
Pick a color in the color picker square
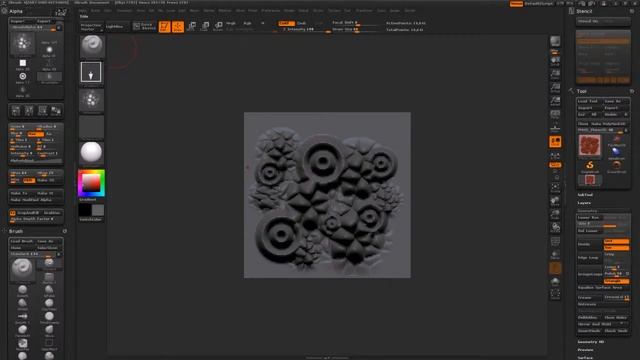pyautogui.click(x=91, y=182)
